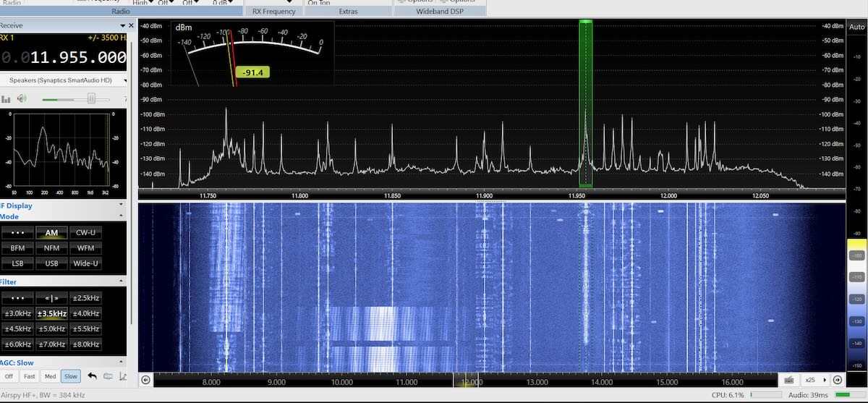Turn AGC Off
The image size is (868, 403).
tap(9, 376)
